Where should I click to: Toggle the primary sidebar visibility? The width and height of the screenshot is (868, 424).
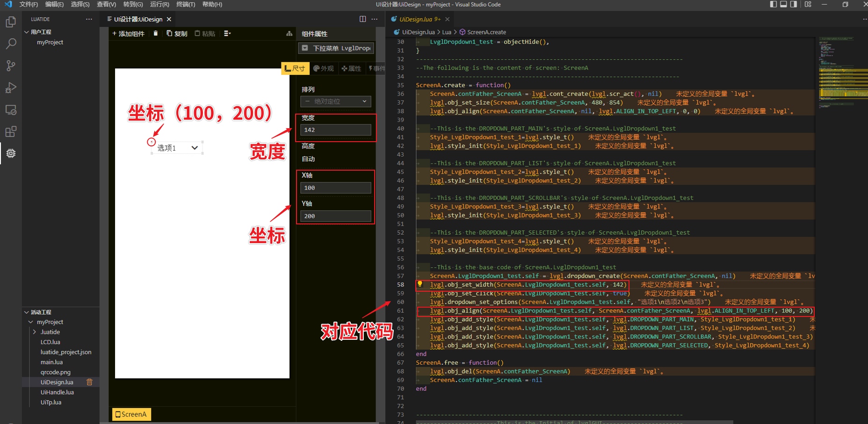(x=773, y=4)
